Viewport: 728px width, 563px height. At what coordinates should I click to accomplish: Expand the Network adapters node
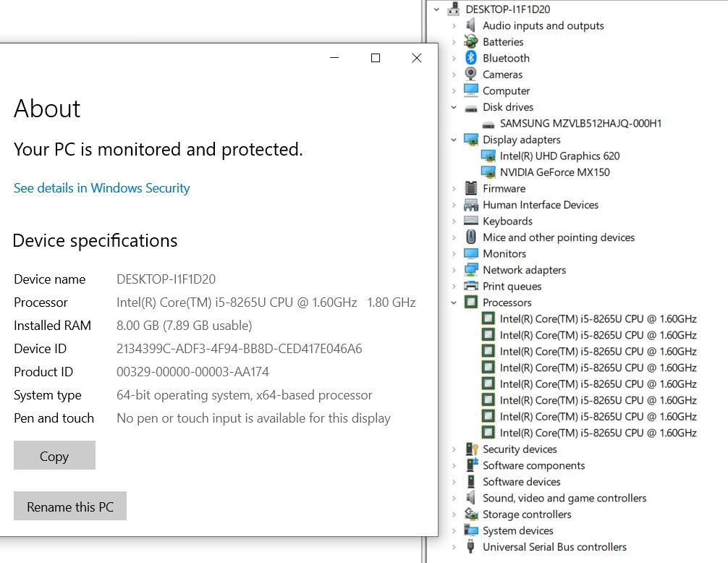pos(454,270)
